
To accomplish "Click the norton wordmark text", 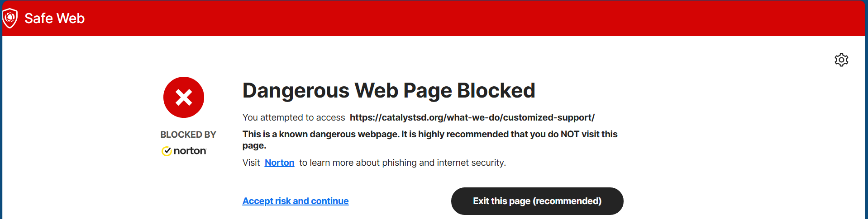I will (x=190, y=151).
